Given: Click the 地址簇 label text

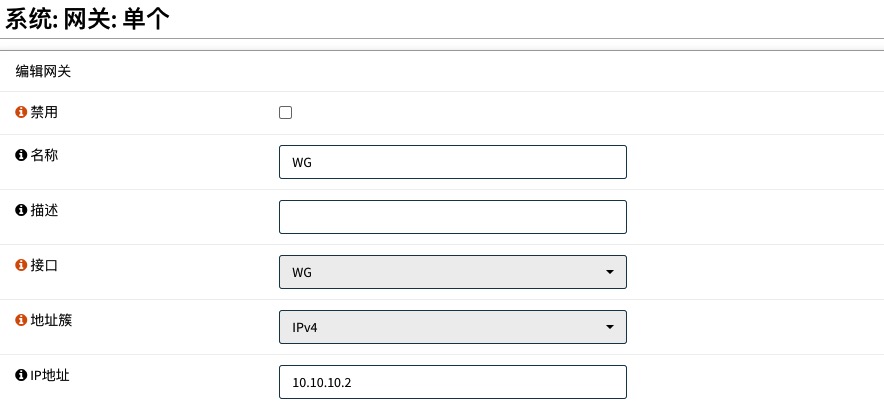Looking at the screenshot, I should 52,320.
